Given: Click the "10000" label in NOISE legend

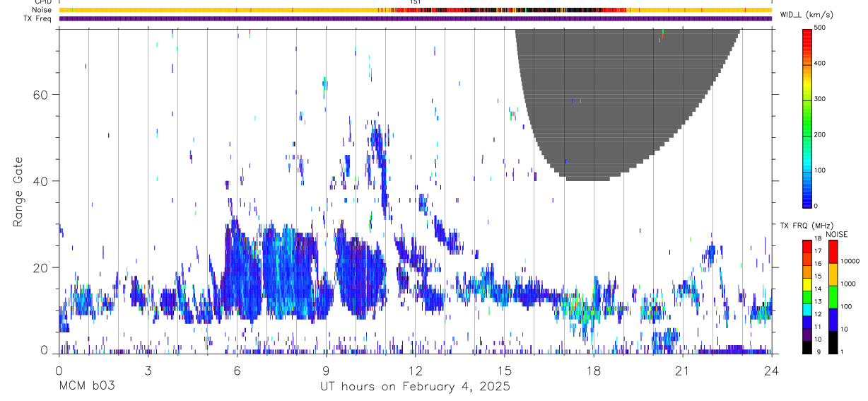Looking at the screenshot, I should [851, 261].
